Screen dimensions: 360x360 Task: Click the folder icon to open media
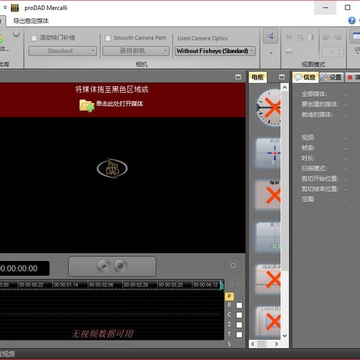click(x=87, y=105)
